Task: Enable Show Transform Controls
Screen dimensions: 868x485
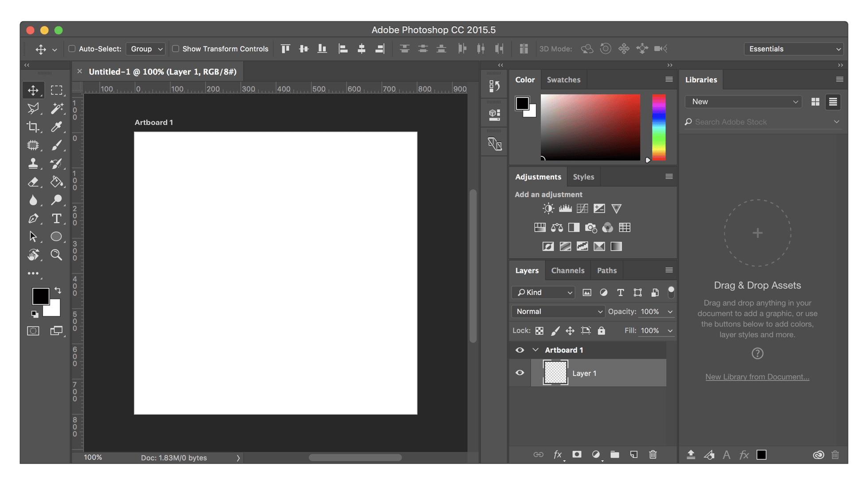Action: coord(176,49)
